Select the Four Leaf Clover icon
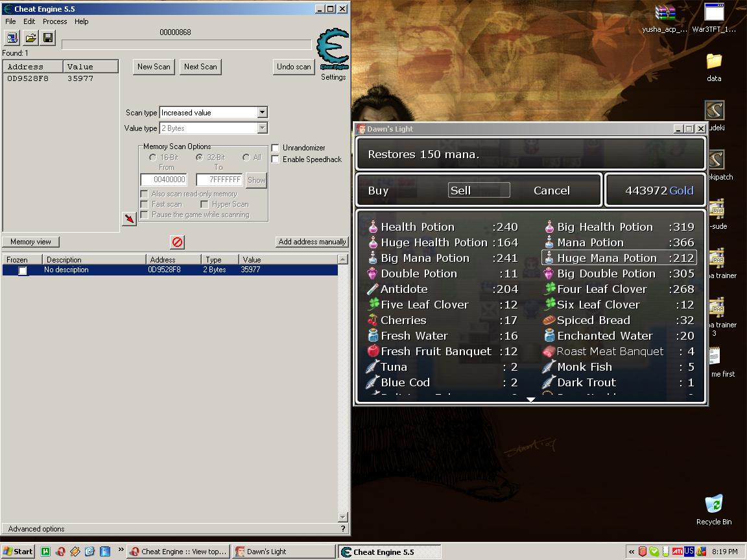This screenshot has width=747, height=560. (x=550, y=288)
